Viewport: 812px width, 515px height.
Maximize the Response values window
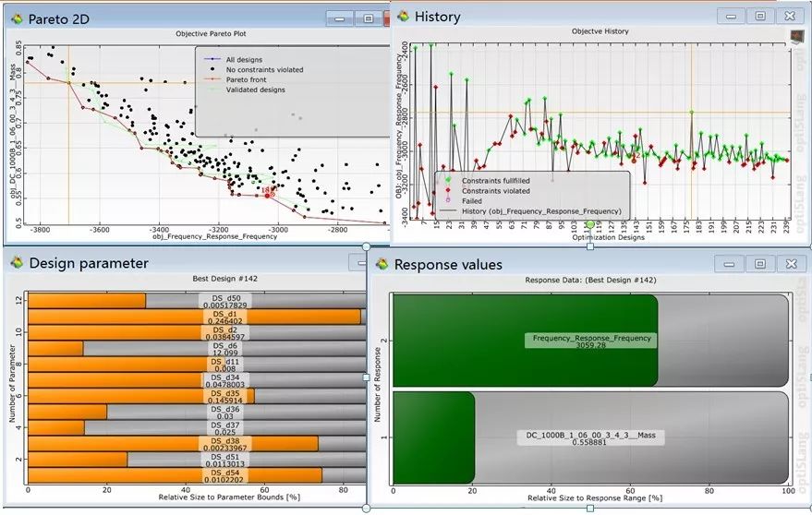tap(759, 264)
